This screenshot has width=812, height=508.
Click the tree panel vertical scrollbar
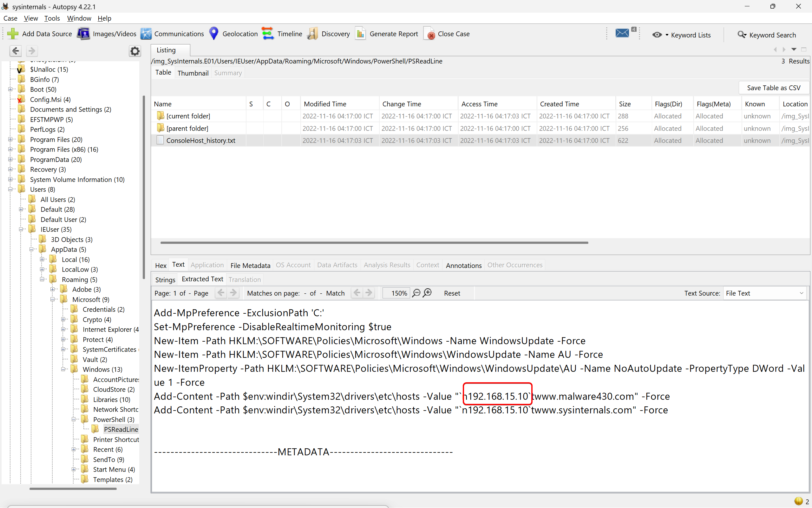click(x=144, y=187)
